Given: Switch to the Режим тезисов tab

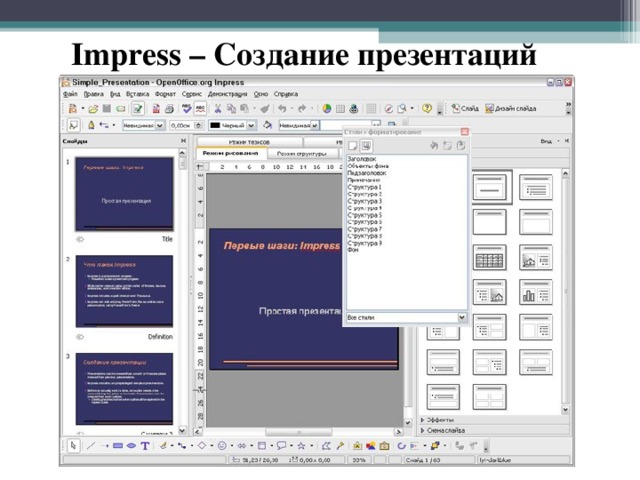Looking at the screenshot, I should pos(249,142).
